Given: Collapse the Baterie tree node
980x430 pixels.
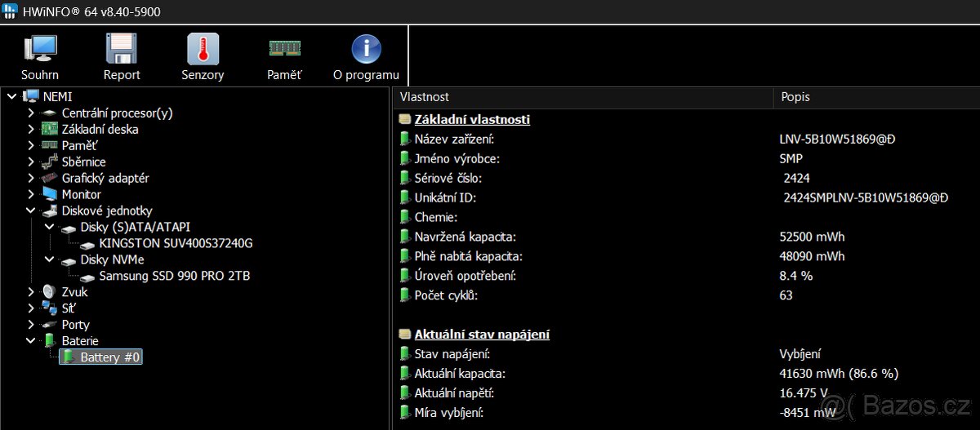Looking at the screenshot, I should tap(31, 340).
